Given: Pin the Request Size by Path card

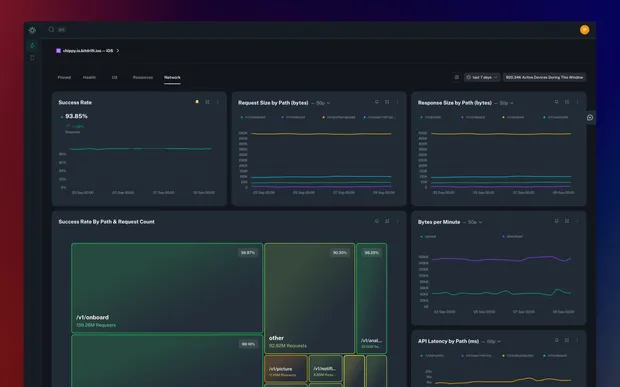Looking at the screenshot, I should point(376,102).
